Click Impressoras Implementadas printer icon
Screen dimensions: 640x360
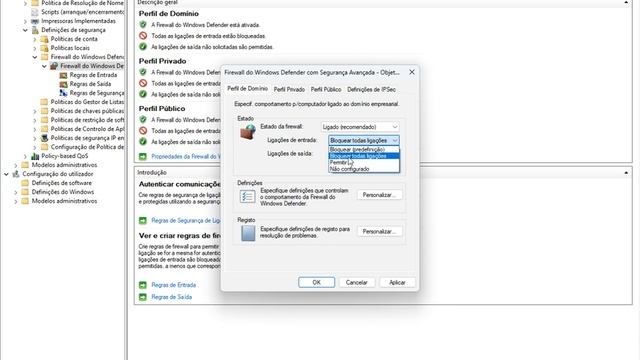35,21
